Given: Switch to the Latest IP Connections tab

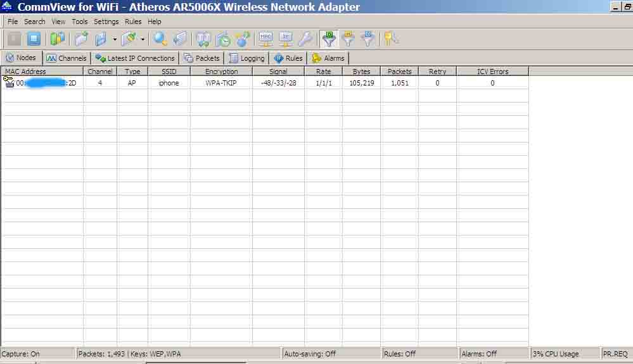Looking at the screenshot, I should click(x=135, y=58).
